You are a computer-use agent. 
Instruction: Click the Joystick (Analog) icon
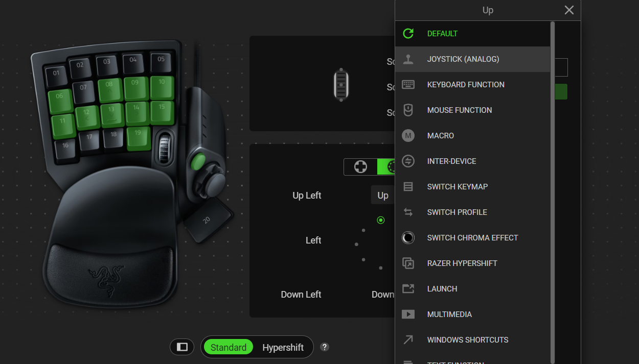click(408, 59)
